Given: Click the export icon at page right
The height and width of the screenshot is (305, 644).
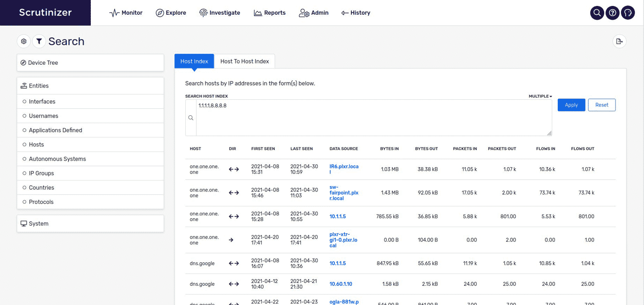Looking at the screenshot, I should tap(620, 41).
